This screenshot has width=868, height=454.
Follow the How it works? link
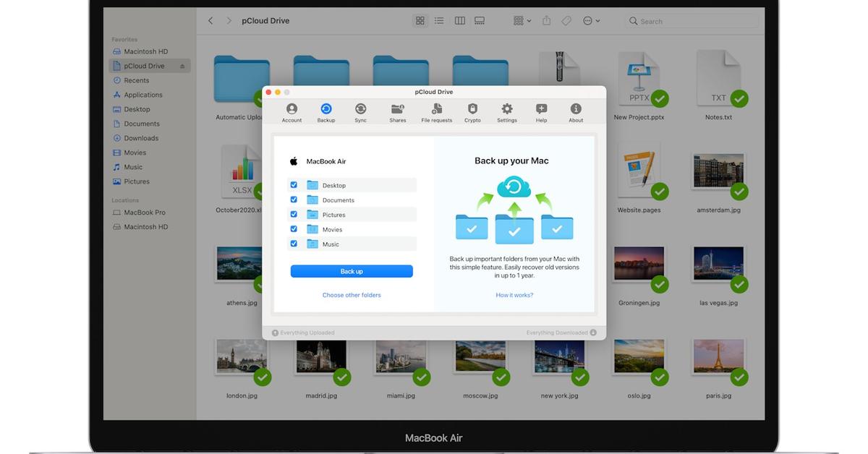514,295
